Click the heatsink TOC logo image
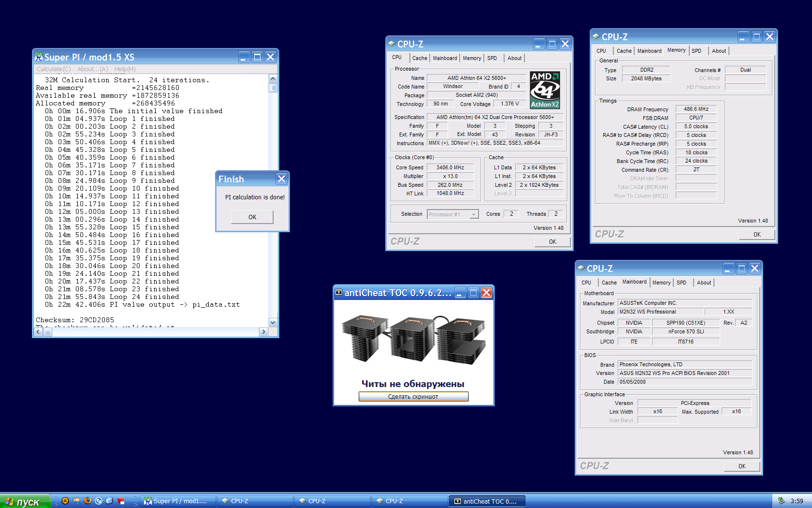 click(x=413, y=339)
